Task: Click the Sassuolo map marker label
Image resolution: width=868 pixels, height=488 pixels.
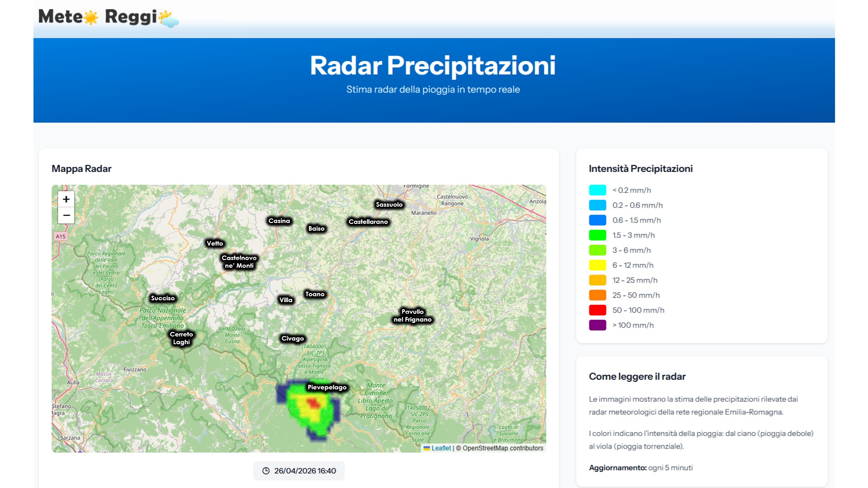Action: click(x=389, y=204)
